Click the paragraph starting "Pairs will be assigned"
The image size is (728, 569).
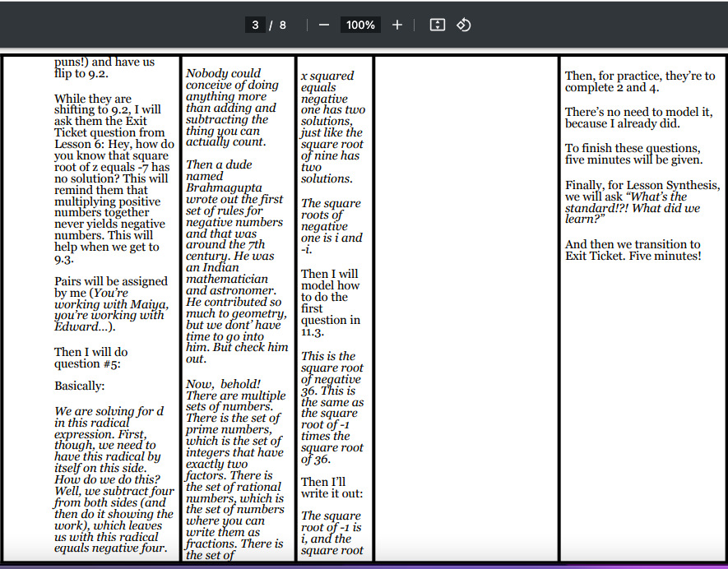(x=111, y=304)
